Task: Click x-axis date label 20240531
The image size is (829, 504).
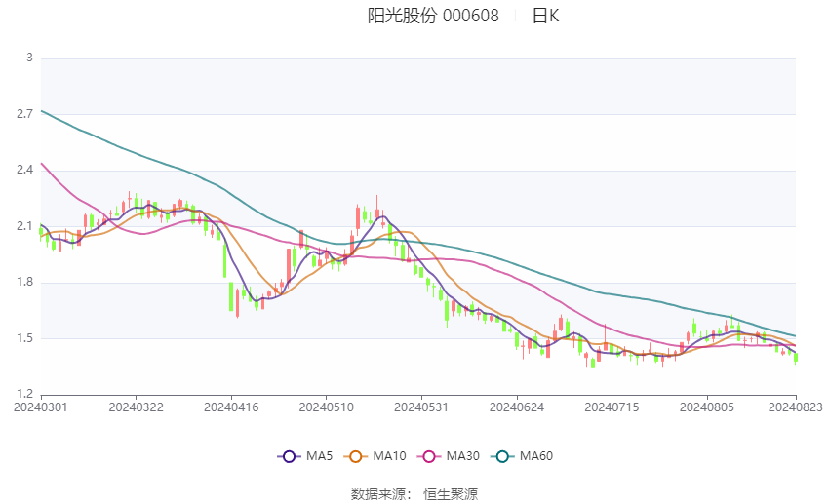Action: click(421, 407)
